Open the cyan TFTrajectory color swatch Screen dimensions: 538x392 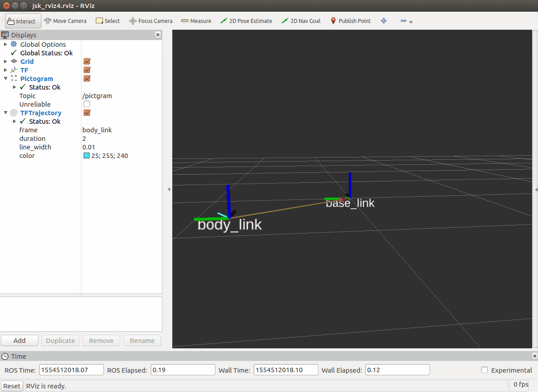[86, 156]
